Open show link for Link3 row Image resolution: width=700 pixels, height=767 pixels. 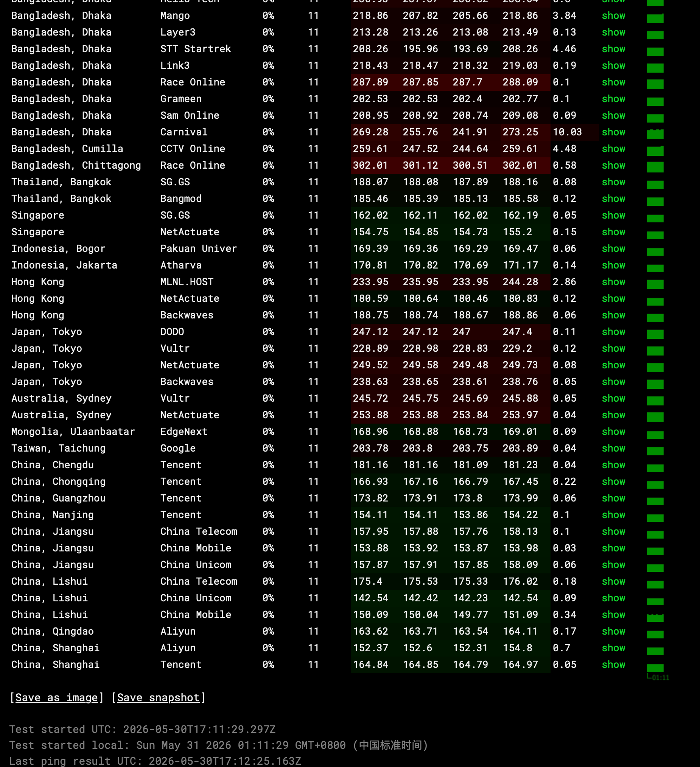[x=613, y=65]
